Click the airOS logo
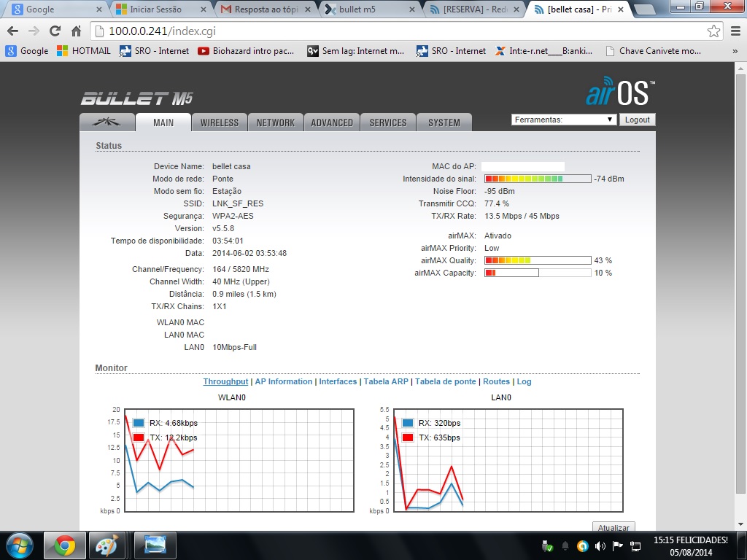Image resolution: width=747 pixels, height=560 pixels. pos(620,92)
